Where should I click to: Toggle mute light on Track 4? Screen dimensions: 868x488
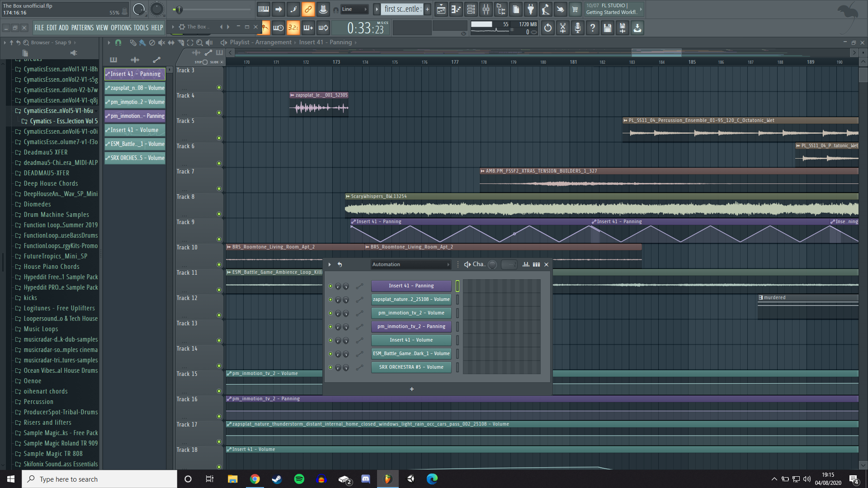click(x=219, y=113)
